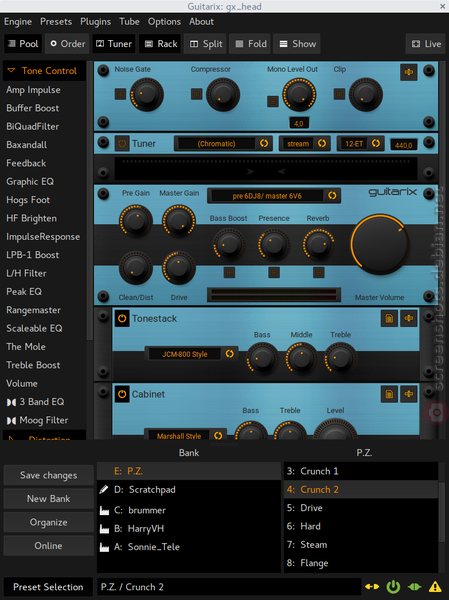Viewport: 449px width, 600px height.
Task: Open the Options menu
Action: 164,22
